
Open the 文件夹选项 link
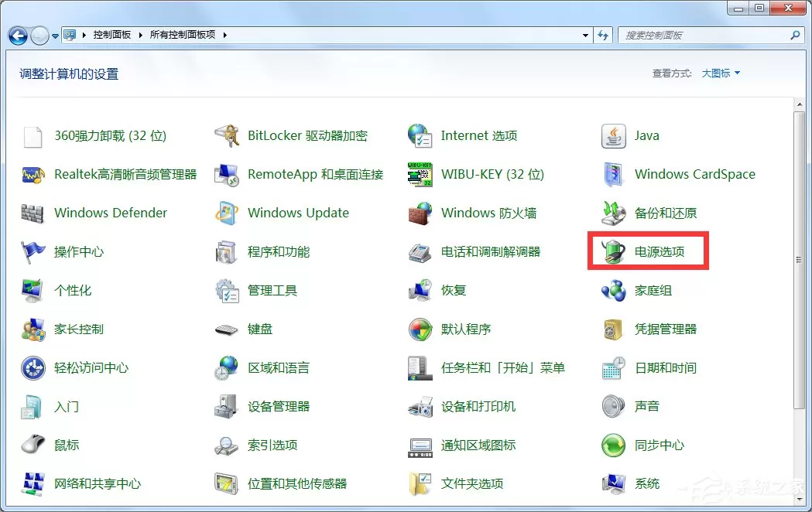pyautogui.click(x=471, y=483)
